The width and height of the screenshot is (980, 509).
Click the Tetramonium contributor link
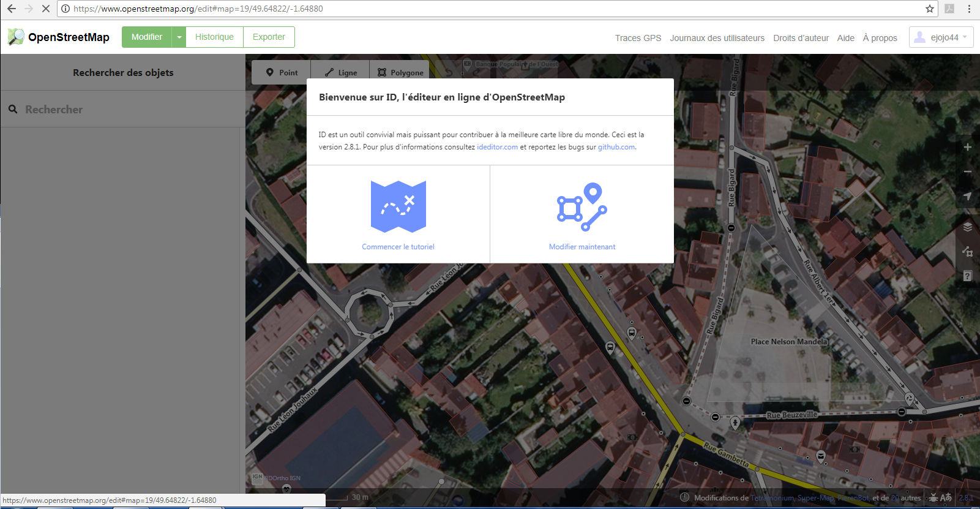[772, 498]
